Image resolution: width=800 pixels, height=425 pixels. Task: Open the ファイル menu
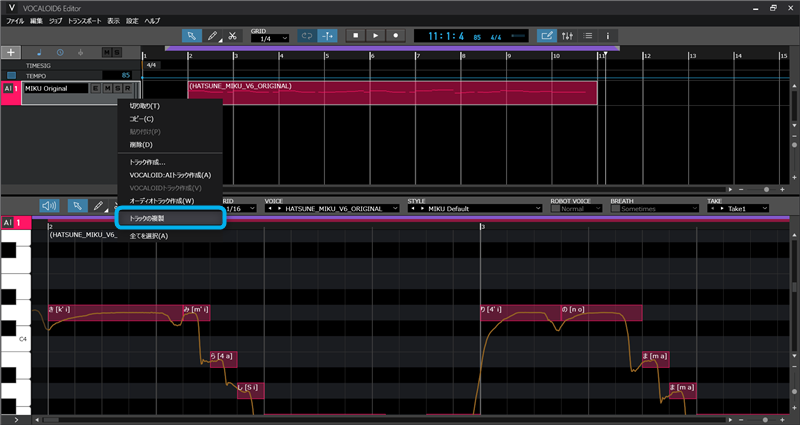click(15, 21)
